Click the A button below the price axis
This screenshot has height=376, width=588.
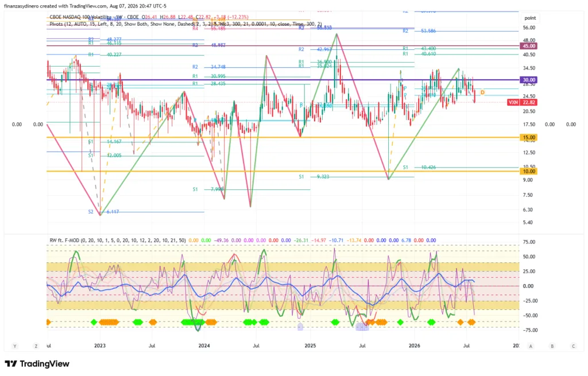[x=531, y=346]
